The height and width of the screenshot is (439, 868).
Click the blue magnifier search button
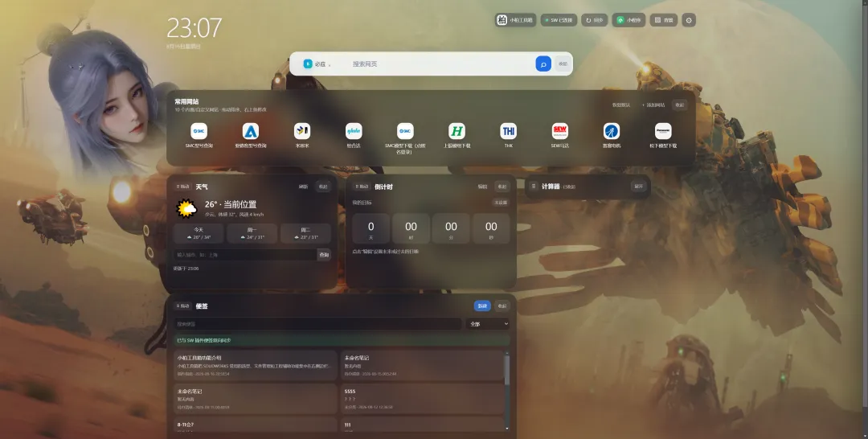[543, 64]
